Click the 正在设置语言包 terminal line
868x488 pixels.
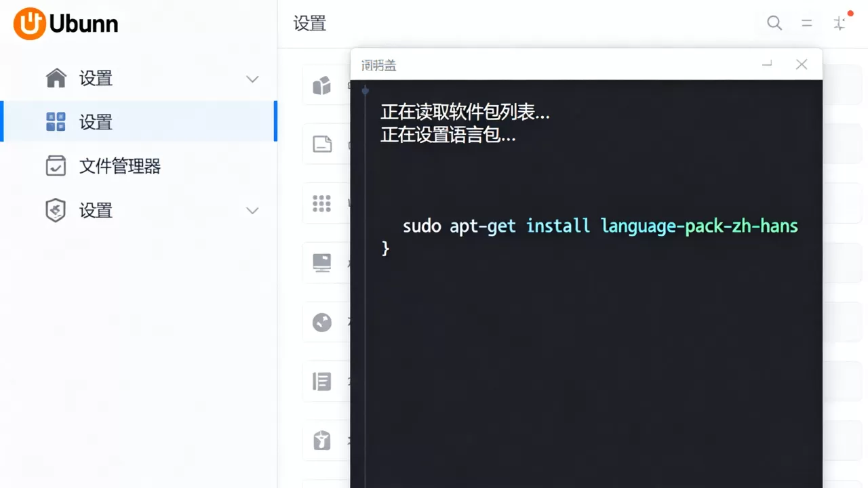(x=448, y=135)
